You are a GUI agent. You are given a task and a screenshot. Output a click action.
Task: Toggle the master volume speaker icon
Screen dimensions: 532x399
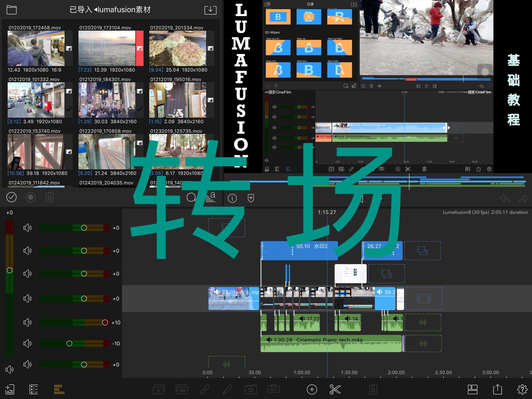coord(9,369)
